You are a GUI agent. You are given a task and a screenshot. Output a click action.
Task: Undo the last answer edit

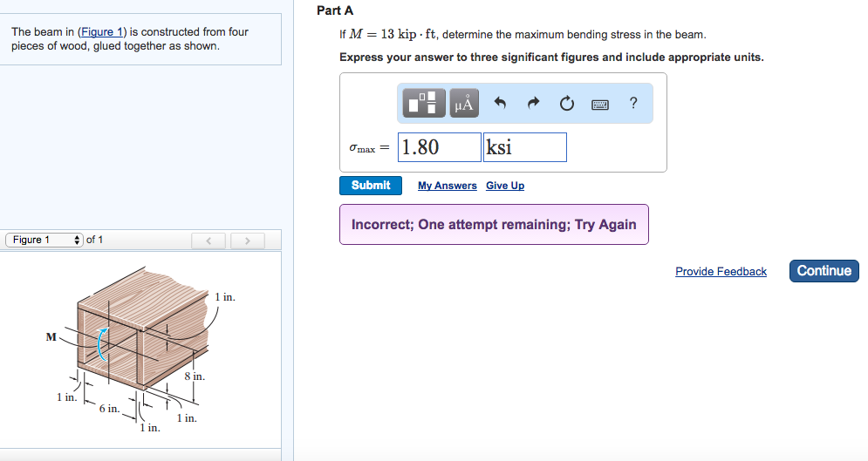click(x=500, y=103)
